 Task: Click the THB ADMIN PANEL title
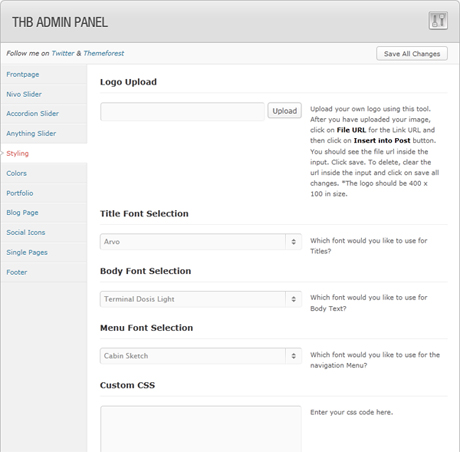60,22
